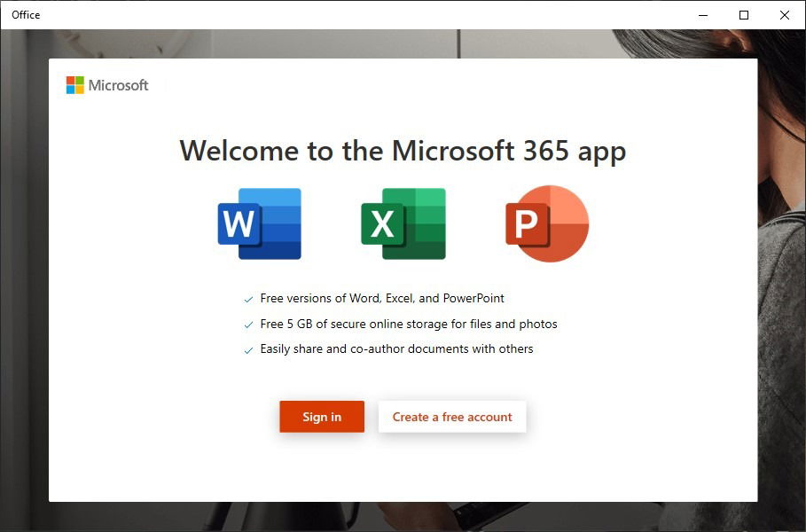Click the Excel app icon
The height and width of the screenshot is (532, 806).
coord(403,223)
